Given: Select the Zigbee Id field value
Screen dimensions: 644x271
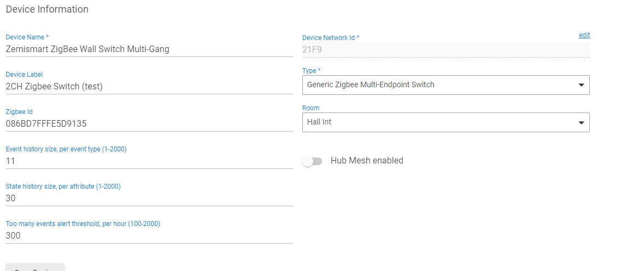Looking at the screenshot, I should pyautogui.click(x=46, y=123).
